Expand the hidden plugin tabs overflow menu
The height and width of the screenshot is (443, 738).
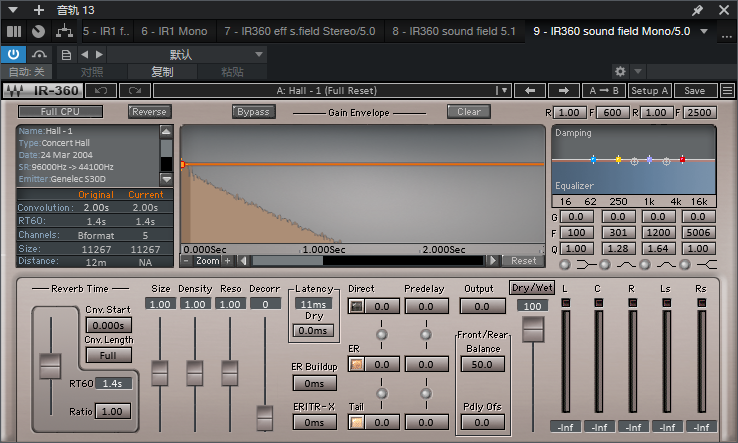pyautogui.click(x=702, y=31)
